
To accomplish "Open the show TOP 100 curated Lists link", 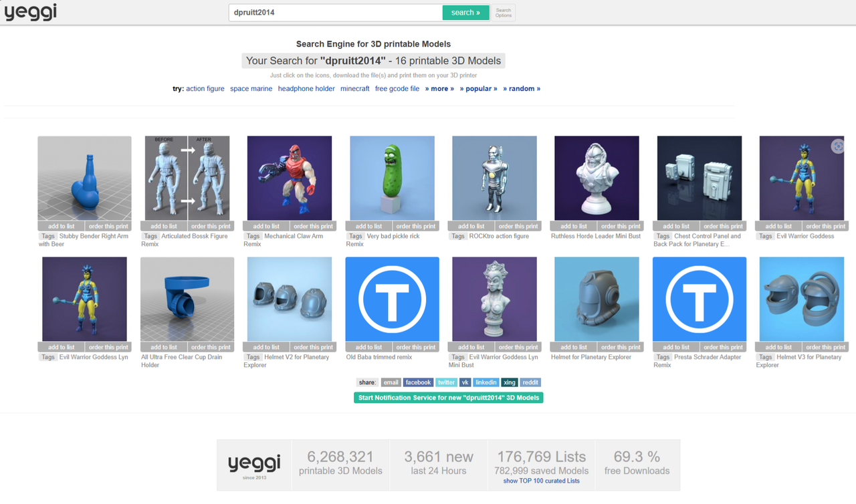I will click(x=542, y=481).
